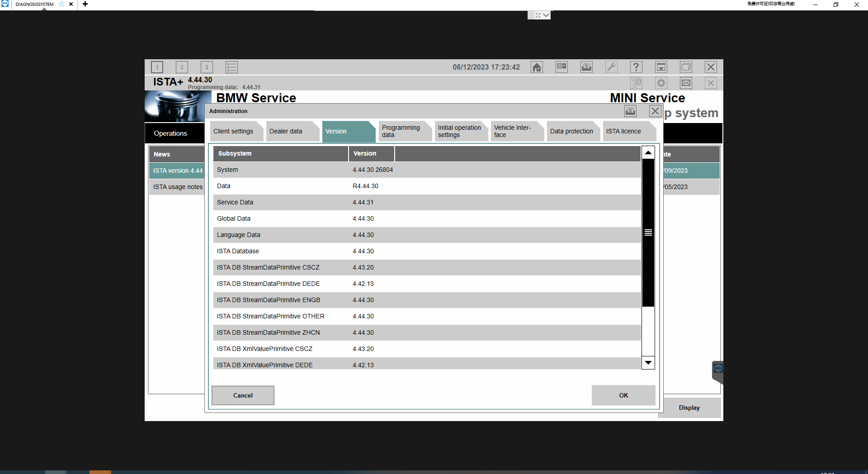
Task: Click the gear icon in the second toolbar row
Action: 661,83
